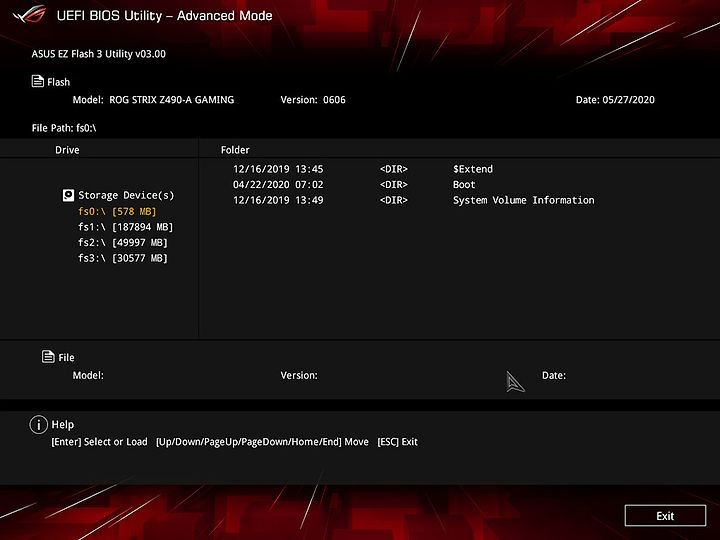Click the [Enter] Select or Load hint

click(x=99, y=442)
